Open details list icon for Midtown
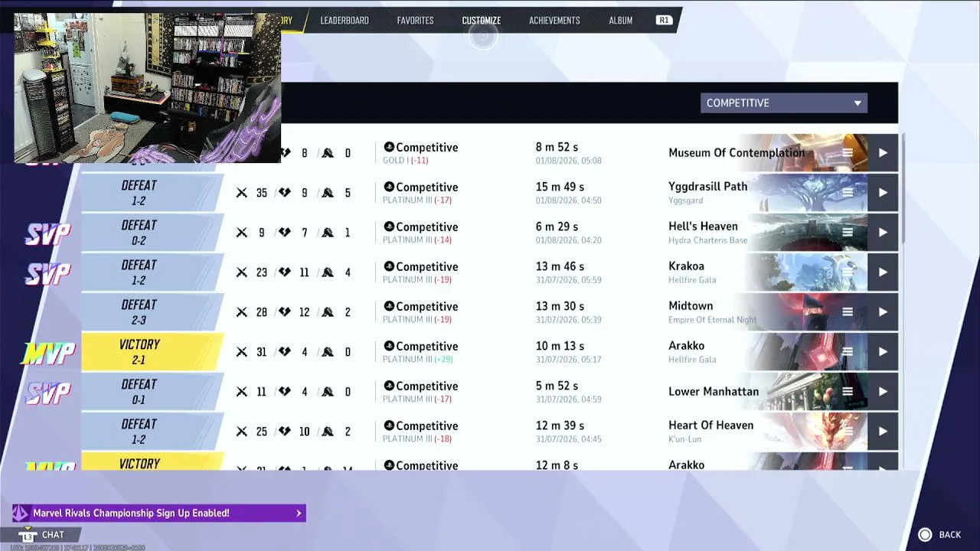The height and width of the screenshot is (551, 980). point(848,312)
